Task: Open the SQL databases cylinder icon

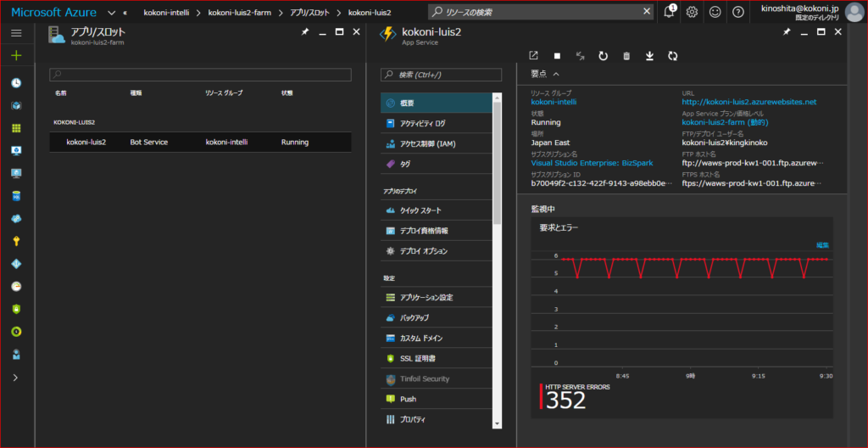Action: tap(16, 196)
